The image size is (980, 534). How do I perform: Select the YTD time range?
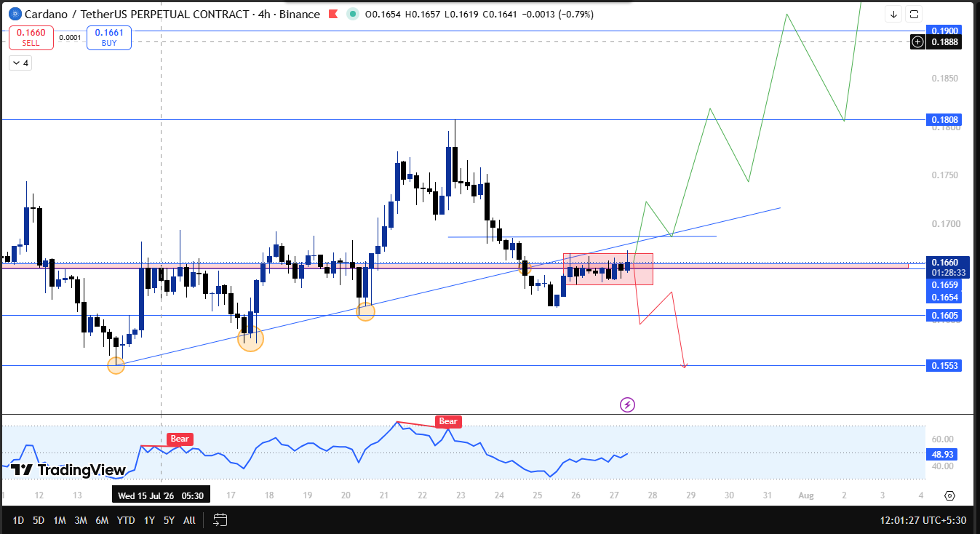[x=125, y=520]
